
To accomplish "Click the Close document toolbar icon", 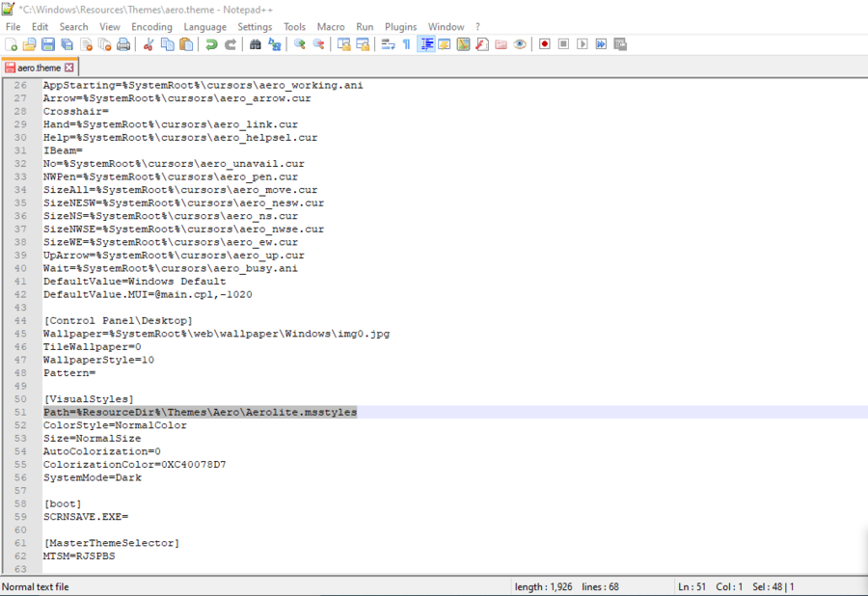I will tap(86, 44).
